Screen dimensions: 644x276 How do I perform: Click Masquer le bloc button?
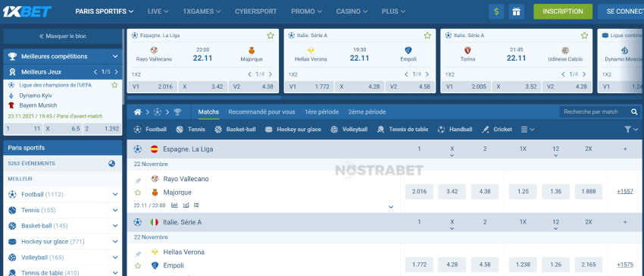(x=62, y=36)
